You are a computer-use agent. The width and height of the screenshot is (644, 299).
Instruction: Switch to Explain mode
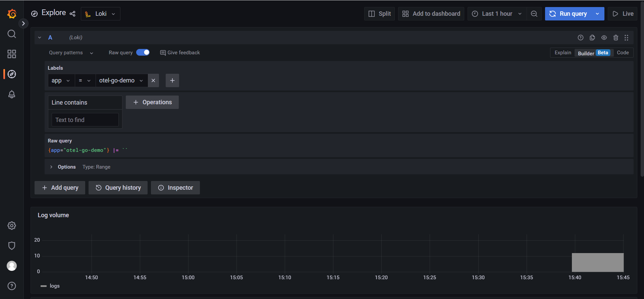coord(563,53)
